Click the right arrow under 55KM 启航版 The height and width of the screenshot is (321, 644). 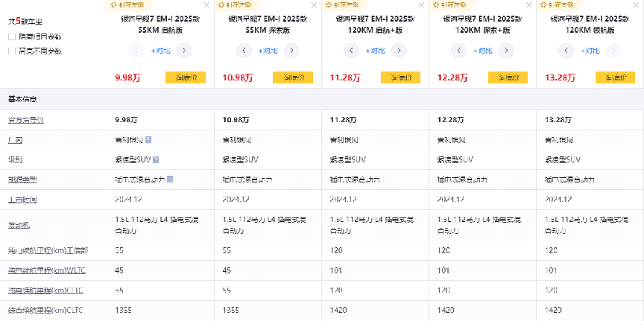(x=184, y=51)
